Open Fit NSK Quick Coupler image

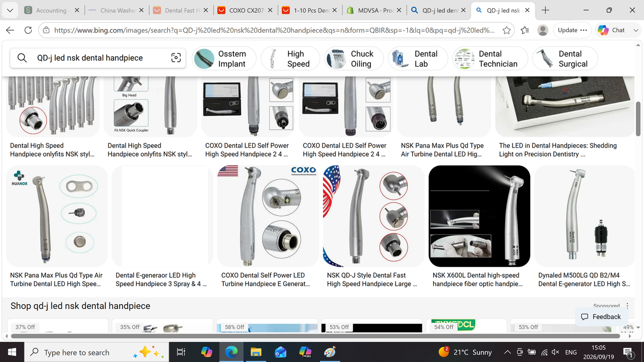pos(150,107)
